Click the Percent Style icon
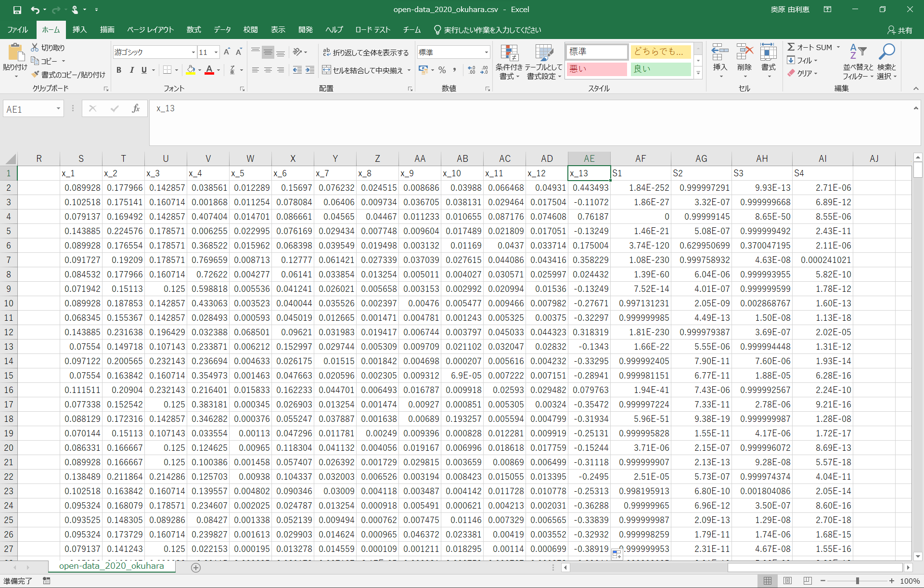The width and height of the screenshot is (924, 588). 442,70
